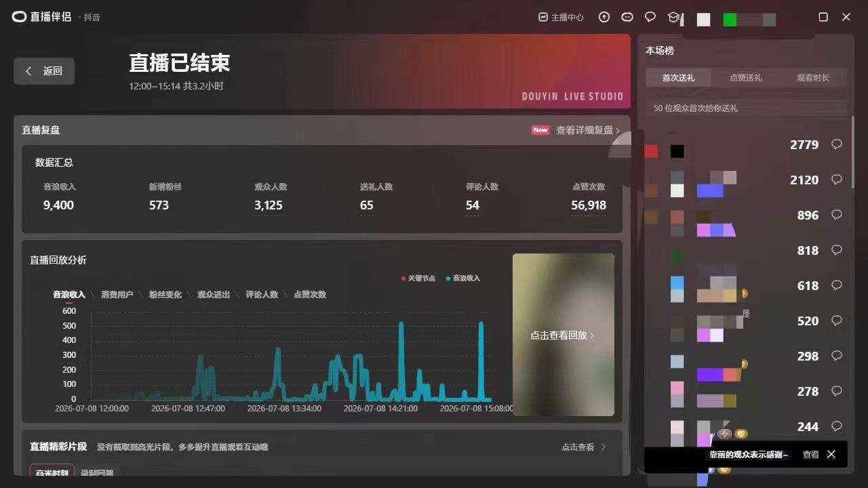868x488 pixels.
Task: Switch to 观看时长 tab
Action: coord(813,77)
